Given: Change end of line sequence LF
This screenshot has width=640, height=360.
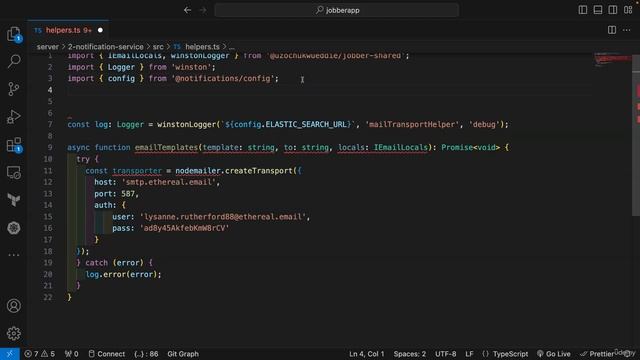Looking at the screenshot, I should (469, 354).
